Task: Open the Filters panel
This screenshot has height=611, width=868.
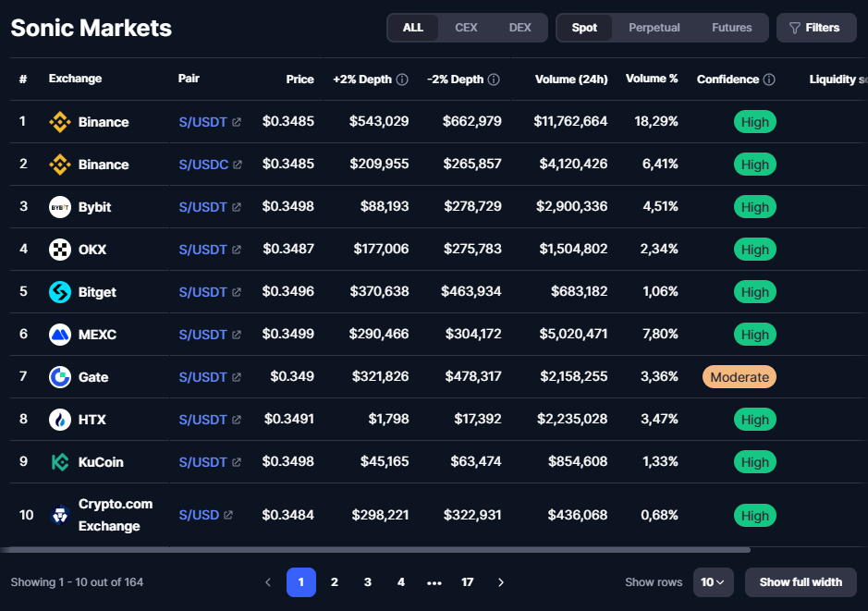Action: (x=816, y=28)
